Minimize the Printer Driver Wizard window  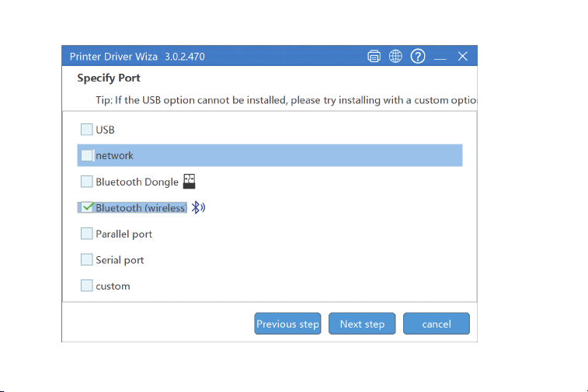click(440, 58)
